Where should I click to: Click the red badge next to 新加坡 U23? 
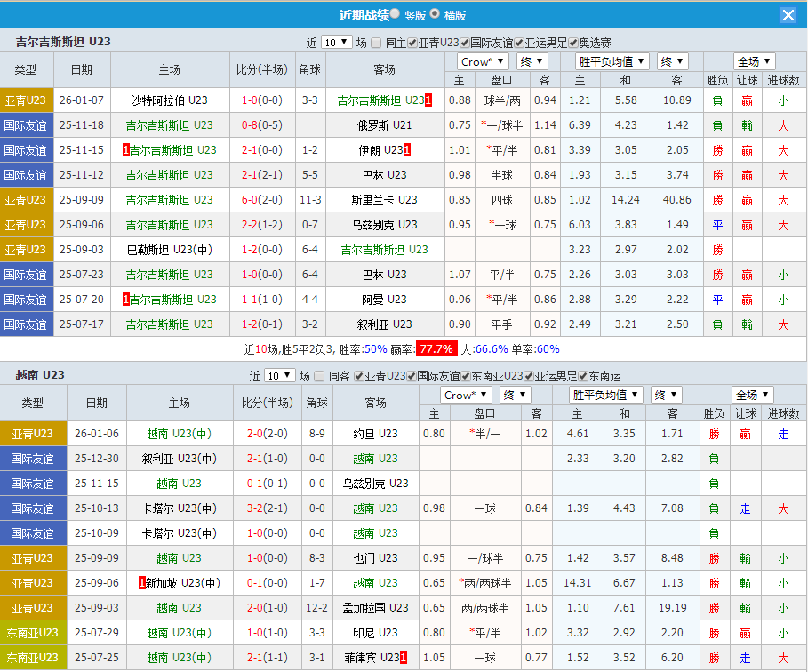pos(141,582)
